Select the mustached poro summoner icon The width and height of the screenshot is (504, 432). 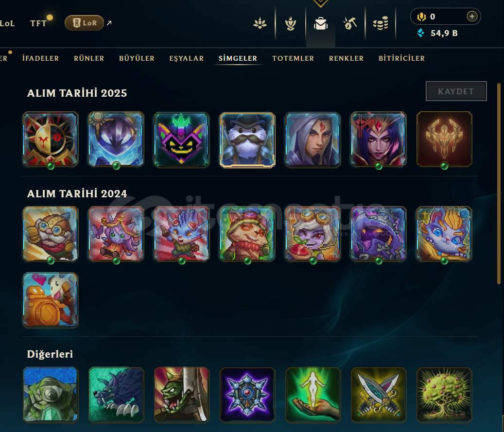pos(247,140)
